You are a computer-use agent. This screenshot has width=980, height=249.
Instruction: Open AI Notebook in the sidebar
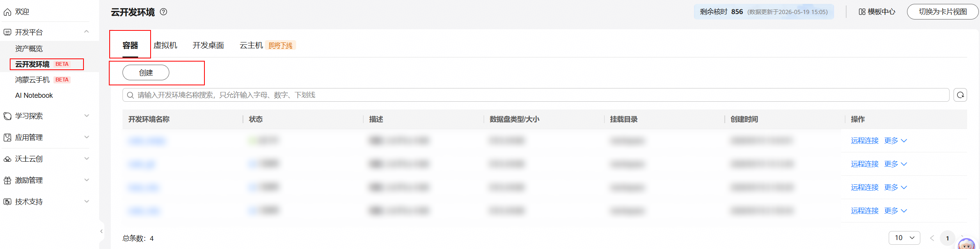(34, 95)
